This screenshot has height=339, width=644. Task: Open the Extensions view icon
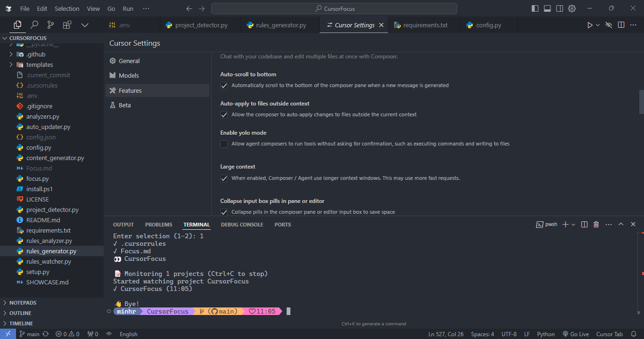pyautogui.click(x=67, y=25)
